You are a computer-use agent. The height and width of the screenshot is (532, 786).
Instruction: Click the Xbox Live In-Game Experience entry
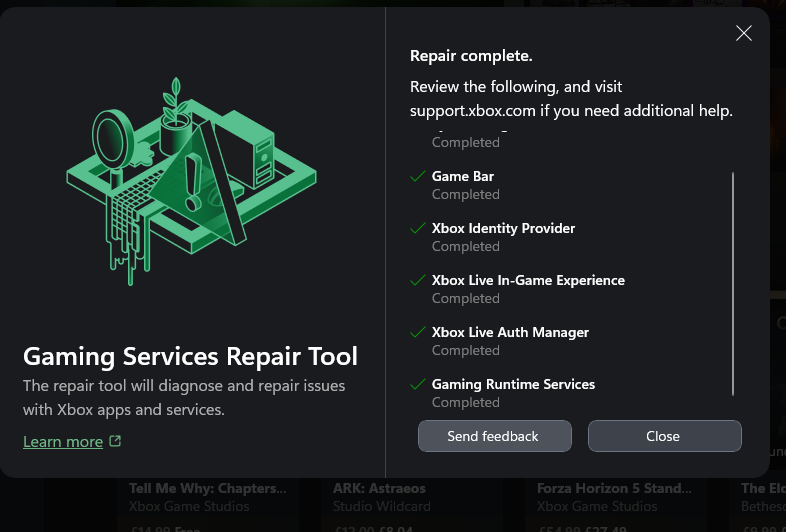(528, 280)
